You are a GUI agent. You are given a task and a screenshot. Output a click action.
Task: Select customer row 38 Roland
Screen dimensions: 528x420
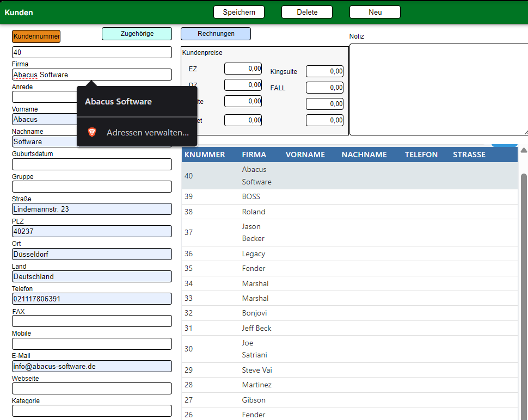[349, 212]
